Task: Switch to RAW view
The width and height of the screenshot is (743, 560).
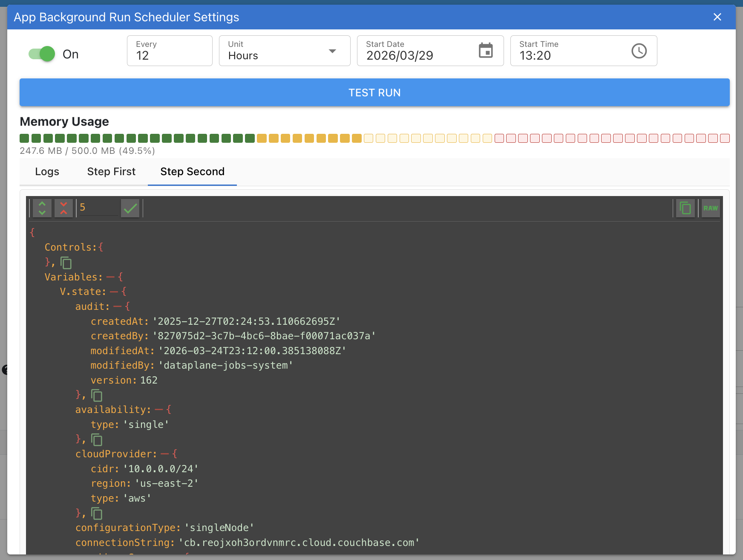Action: (x=710, y=208)
